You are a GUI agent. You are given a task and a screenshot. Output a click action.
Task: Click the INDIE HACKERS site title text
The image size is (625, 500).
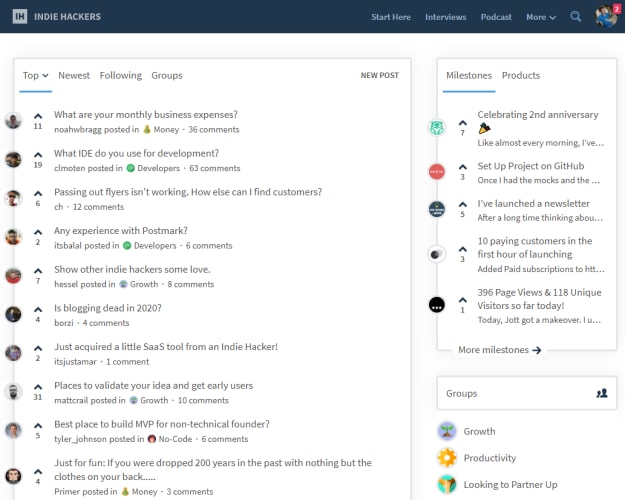click(67, 17)
